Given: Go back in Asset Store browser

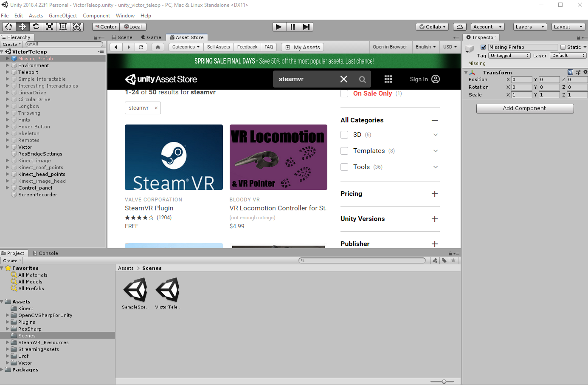Looking at the screenshot, I should 116,47.
